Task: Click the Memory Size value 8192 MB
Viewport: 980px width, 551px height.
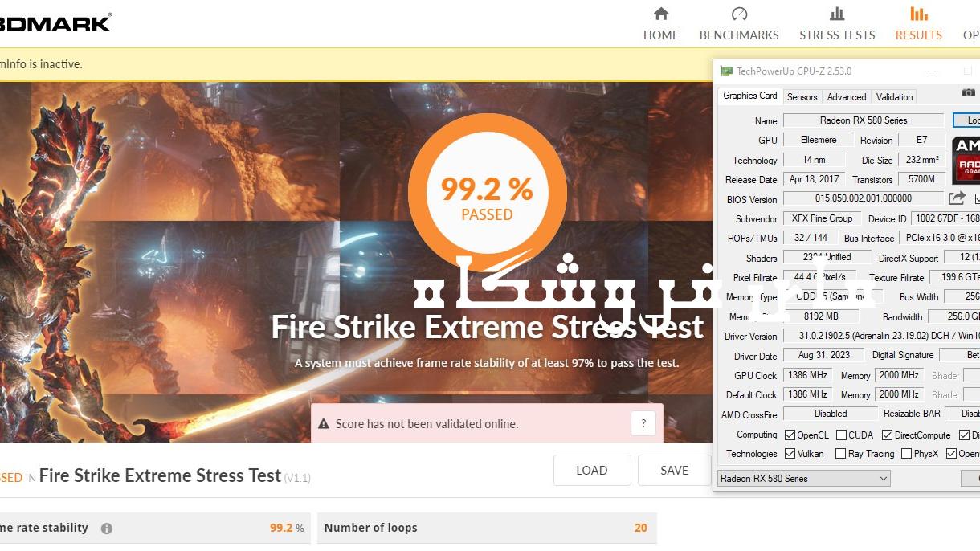Action: point(822,316)
